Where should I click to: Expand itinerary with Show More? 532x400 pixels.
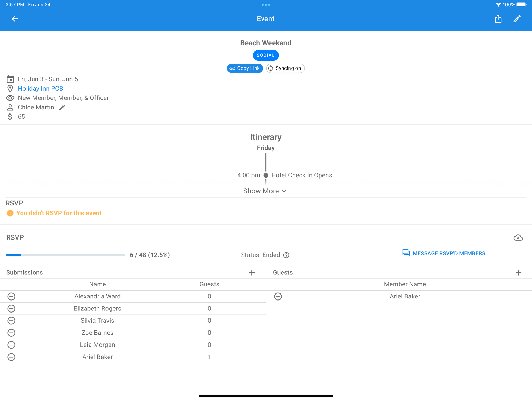(265, 191)
